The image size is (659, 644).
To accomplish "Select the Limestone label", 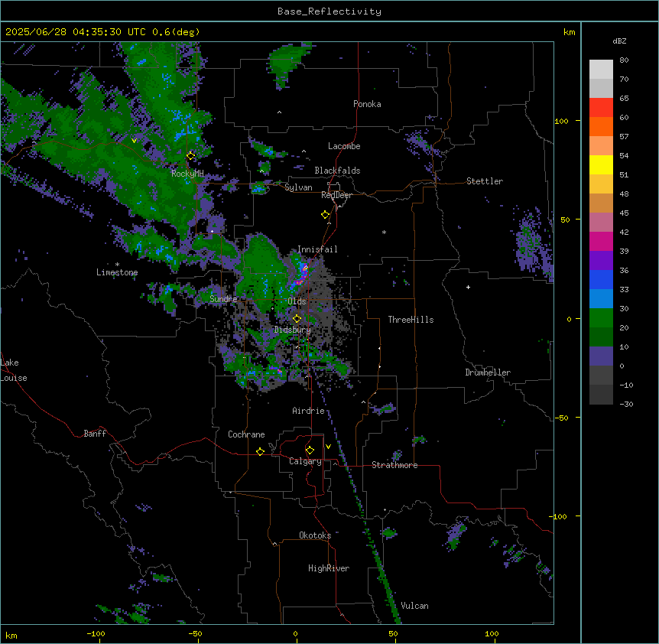I will 117,272.
